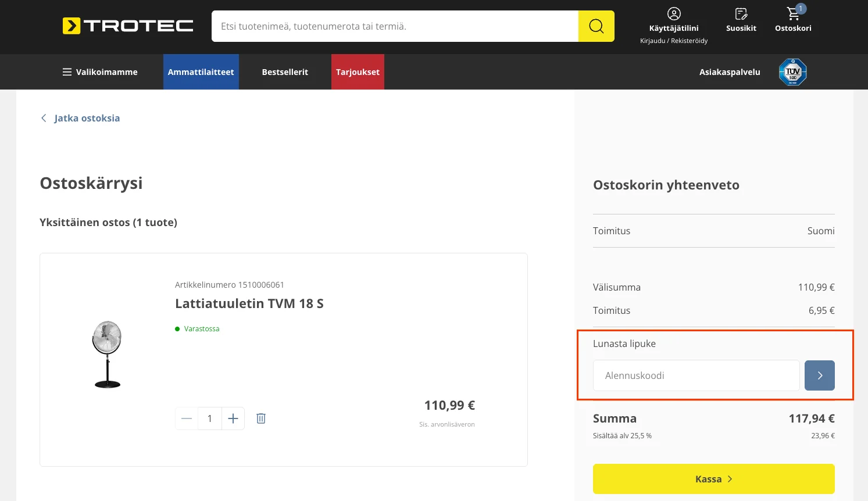The width and height of the screenshot is (868, 501).
Task: Click the floor fan product thumbnail
Action: pos(107,354)
